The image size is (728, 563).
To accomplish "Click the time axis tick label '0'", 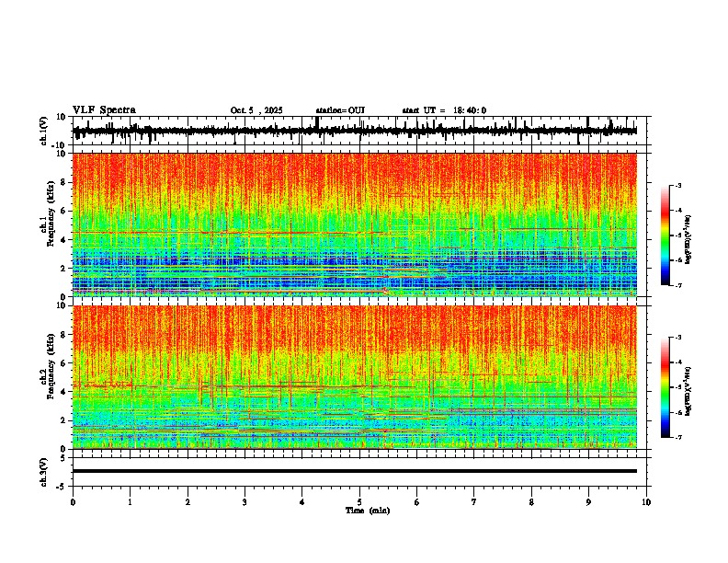I will click(73, 502).
